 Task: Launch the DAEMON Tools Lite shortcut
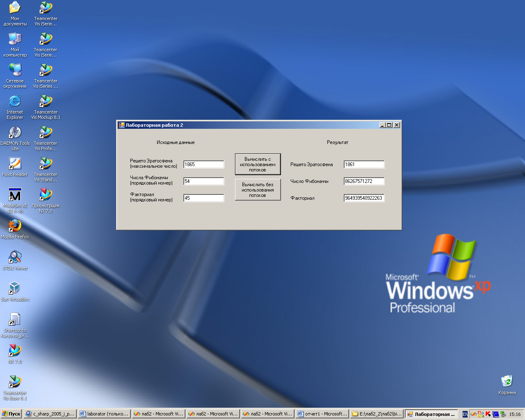(x=15, y=138)
